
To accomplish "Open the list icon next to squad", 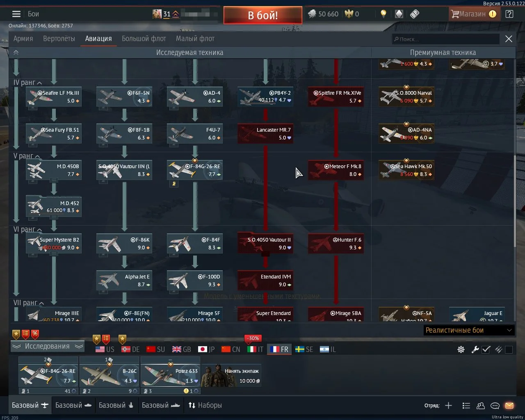I will (x=466, y=406).
